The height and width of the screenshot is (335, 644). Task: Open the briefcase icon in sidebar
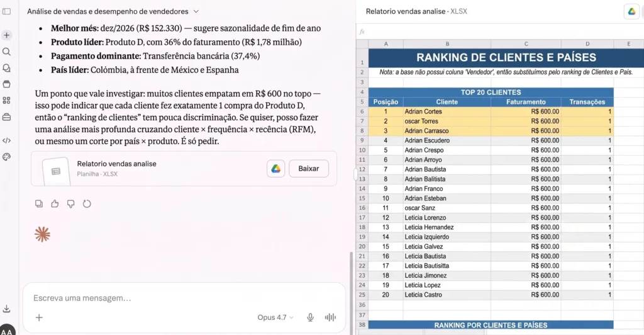6,117
